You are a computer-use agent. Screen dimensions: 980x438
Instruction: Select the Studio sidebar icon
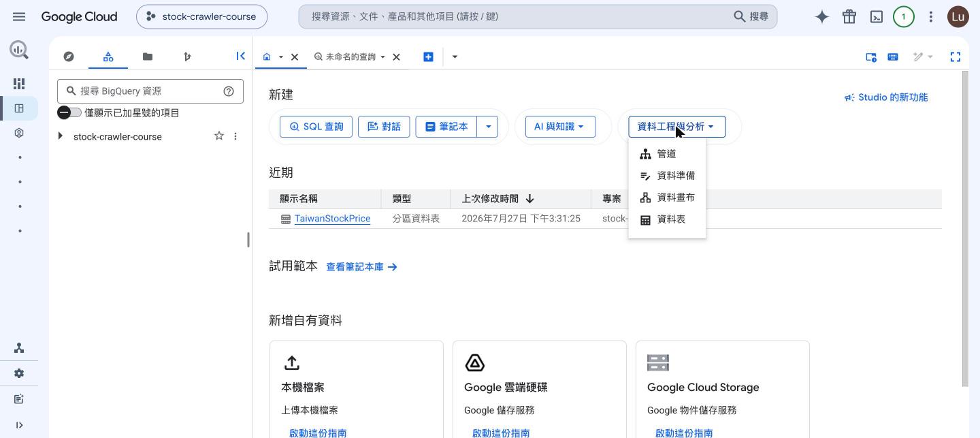tap(19, 108)
